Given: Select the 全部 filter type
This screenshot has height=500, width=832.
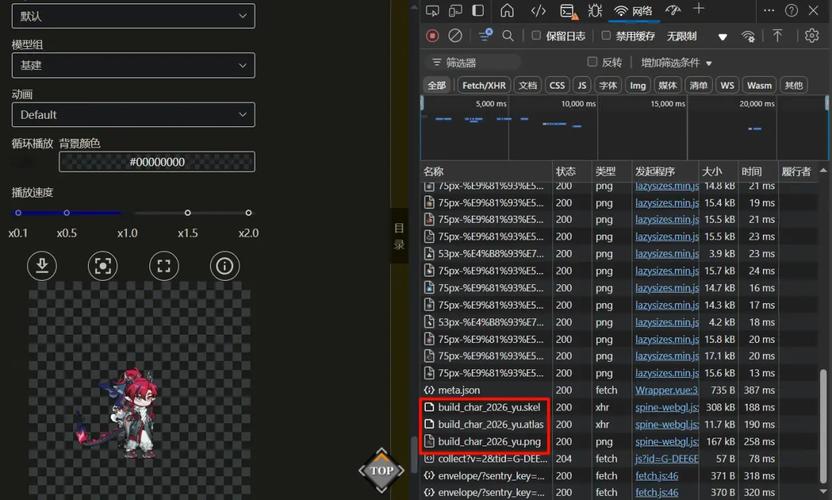Looking at the screenshot, I should pos(437,85).
